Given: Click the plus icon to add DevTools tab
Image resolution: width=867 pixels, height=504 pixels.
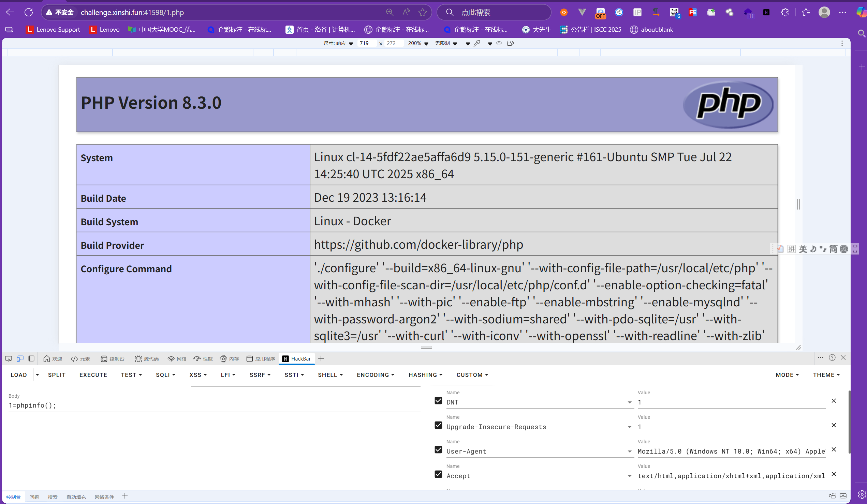Looking at the screenshot, I should tap(321, 358).
